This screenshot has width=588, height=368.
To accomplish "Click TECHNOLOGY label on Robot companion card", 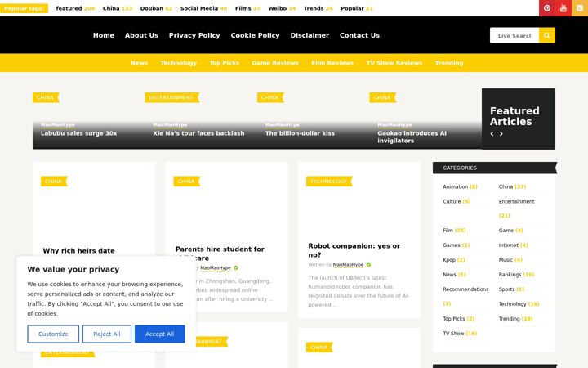I will (329, 182).
